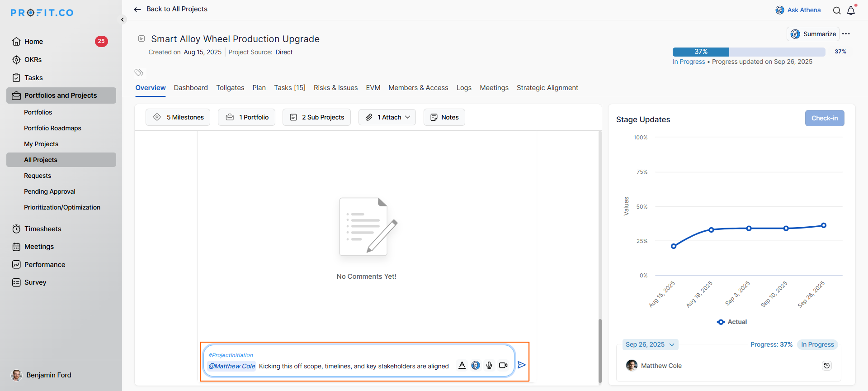Screen dimensions: 868x391
Task: Click the 37% project progress bar
Action: coord(749,52)
